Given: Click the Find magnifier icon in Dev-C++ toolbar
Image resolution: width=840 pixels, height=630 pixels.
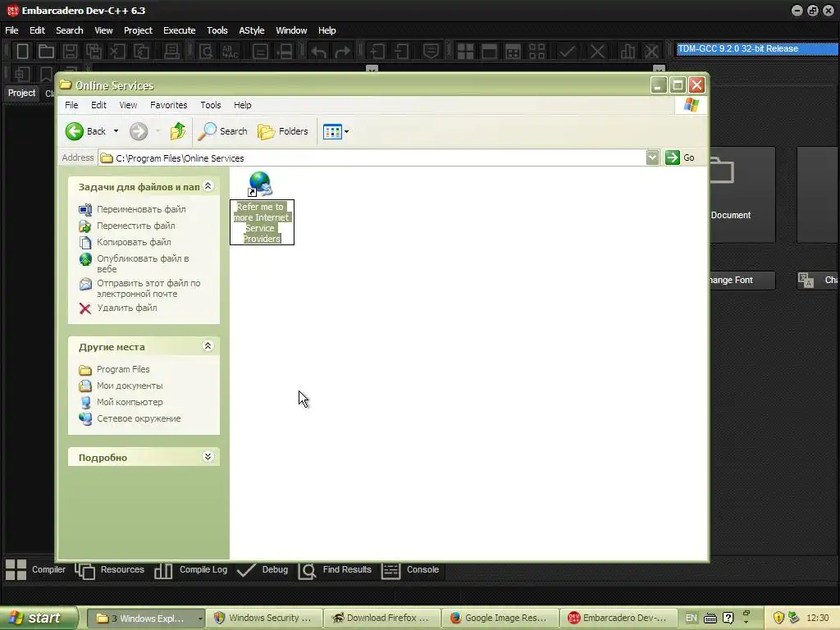Looking at the screenshot, I should [206, 52].
